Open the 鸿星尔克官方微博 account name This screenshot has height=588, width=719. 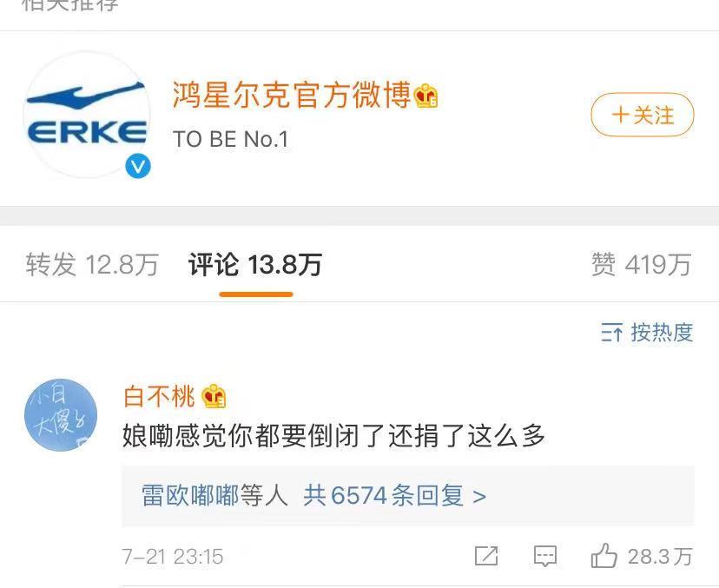291,96
